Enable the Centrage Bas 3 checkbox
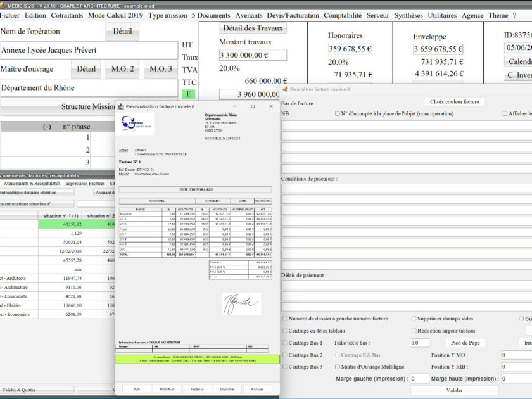 tap(285, 367)
